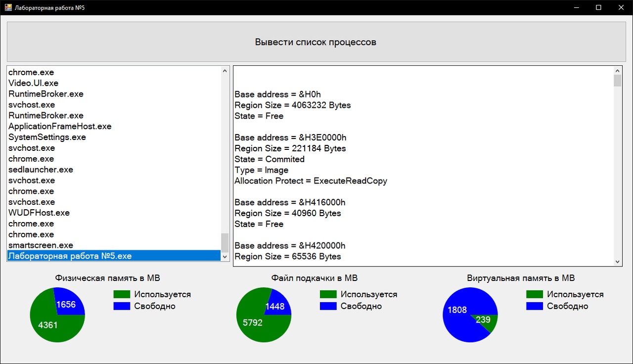Click the process list scroll-up arrow
This screenshot has width=633, height=364.
[x=225, y=71]
